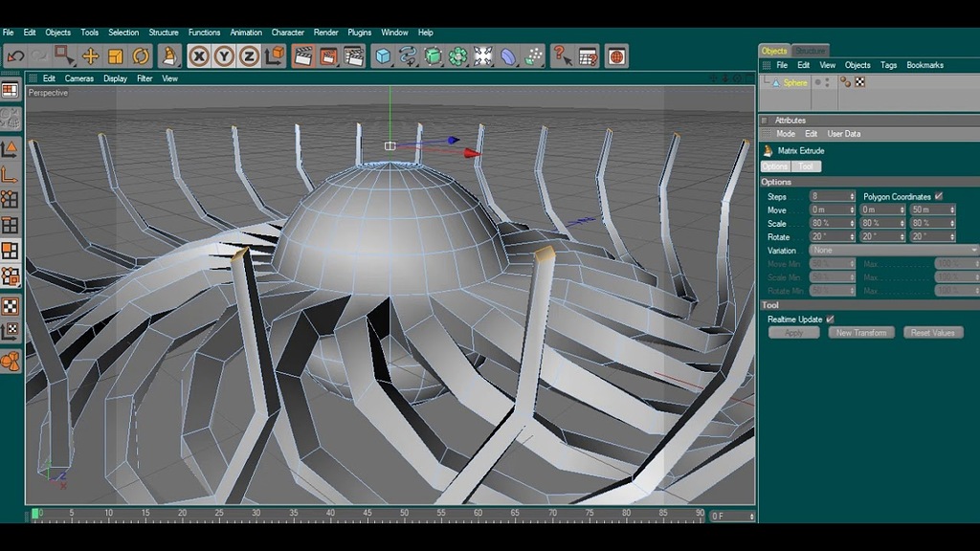
Task: Switch to the Tool tab in Attributes
Action: (x=806, y=166)
